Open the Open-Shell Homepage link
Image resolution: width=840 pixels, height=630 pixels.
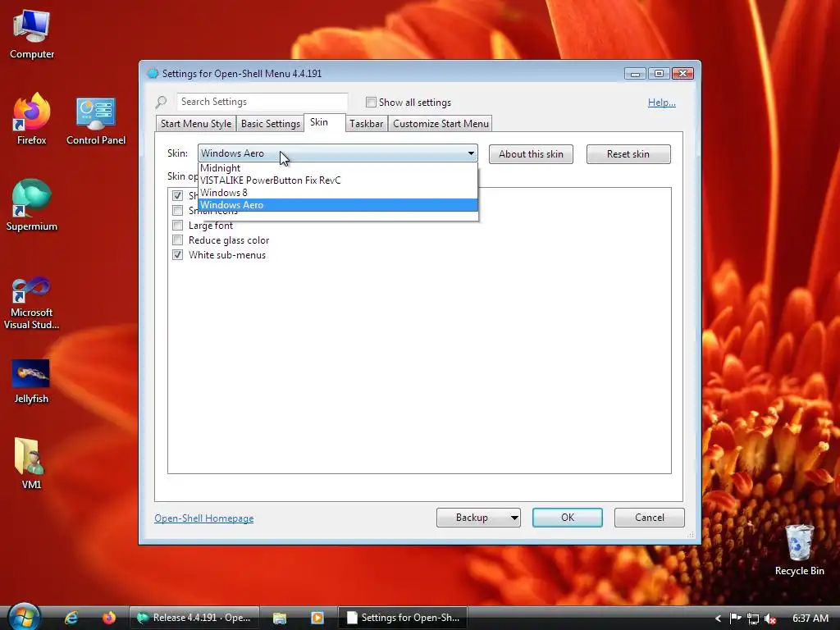tap(204, 518)
